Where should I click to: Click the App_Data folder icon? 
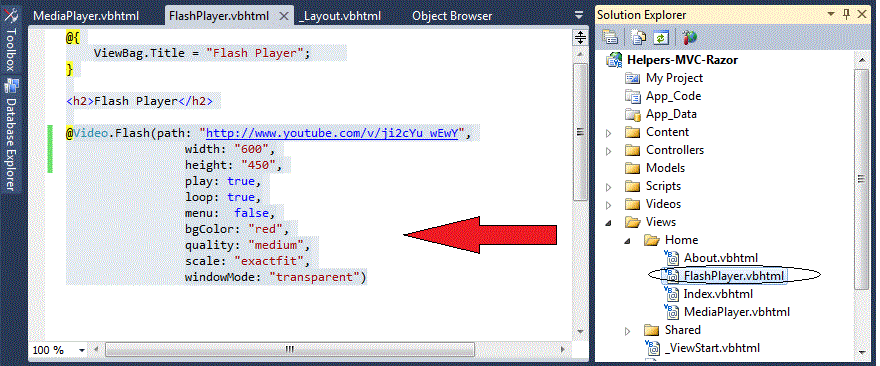(633, 115)
